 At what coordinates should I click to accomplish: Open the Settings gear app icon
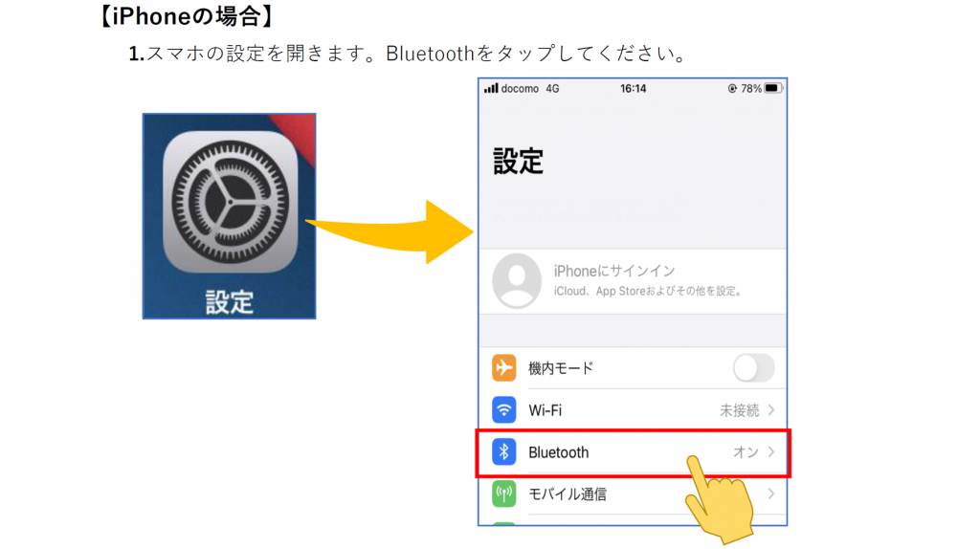(x=230, y=202)
